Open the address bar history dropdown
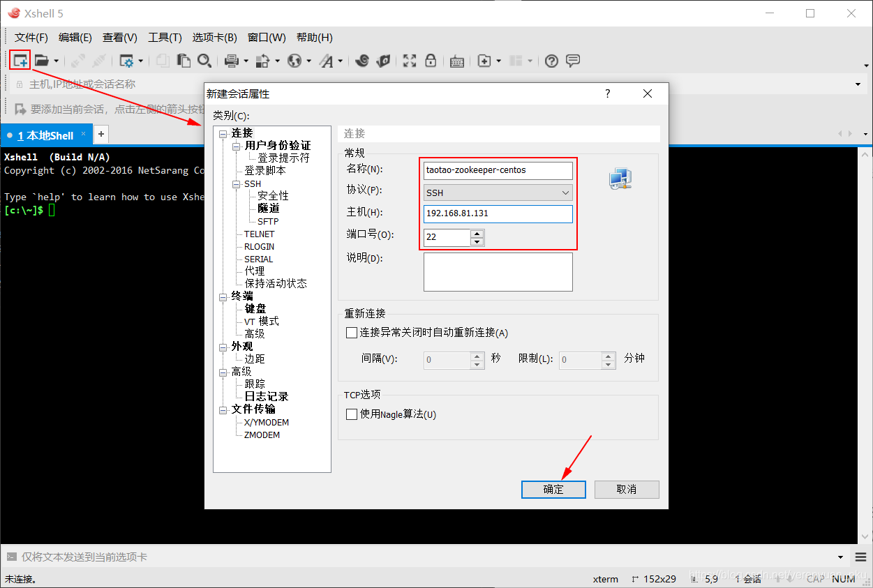The image size is (873, 588). [858, 84]
